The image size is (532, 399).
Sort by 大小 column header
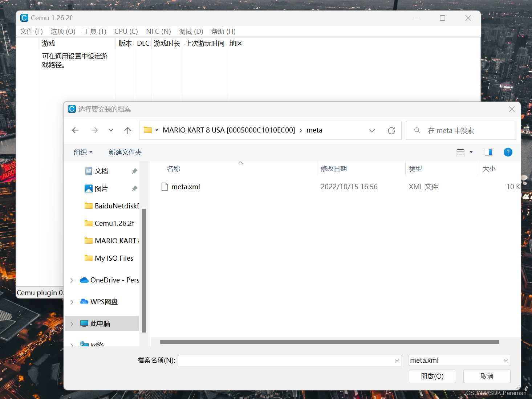point(489,168)
